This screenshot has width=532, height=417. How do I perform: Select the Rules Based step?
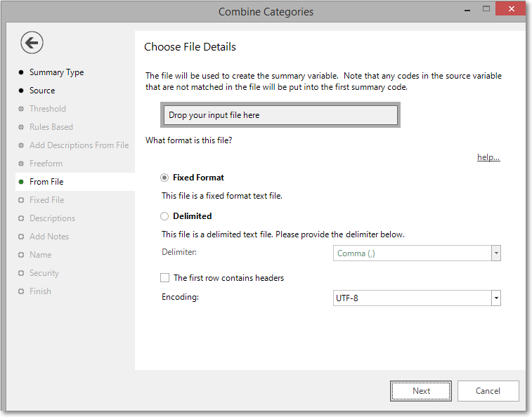tap(51, 127)
